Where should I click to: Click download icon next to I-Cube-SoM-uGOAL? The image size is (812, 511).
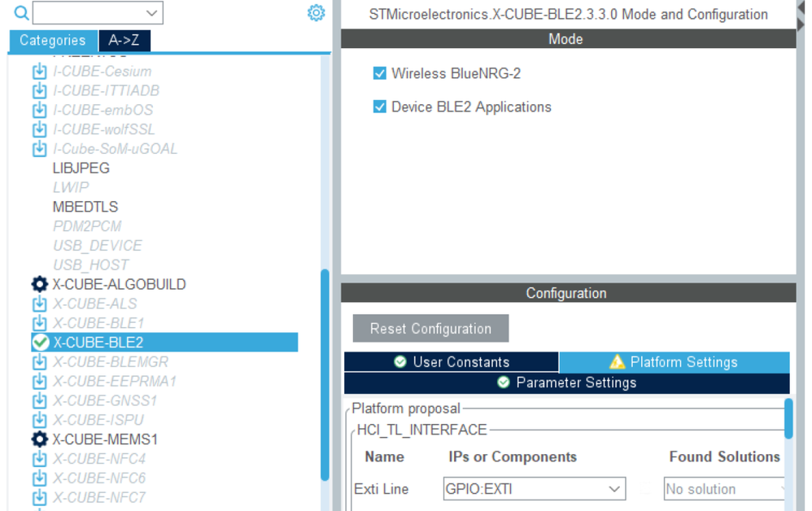39,149
